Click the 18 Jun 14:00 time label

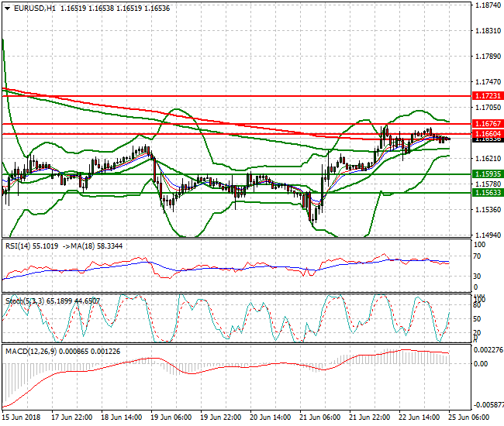click(122, 417)
